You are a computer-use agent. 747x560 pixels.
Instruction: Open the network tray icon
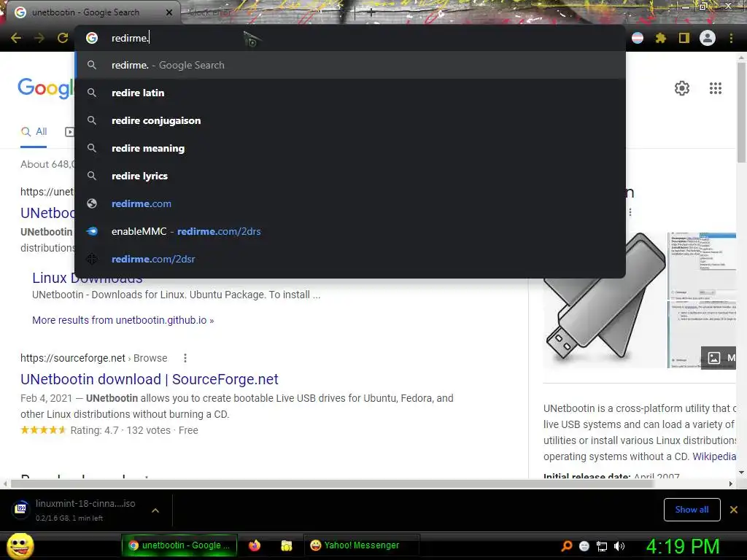pos(602,546)
